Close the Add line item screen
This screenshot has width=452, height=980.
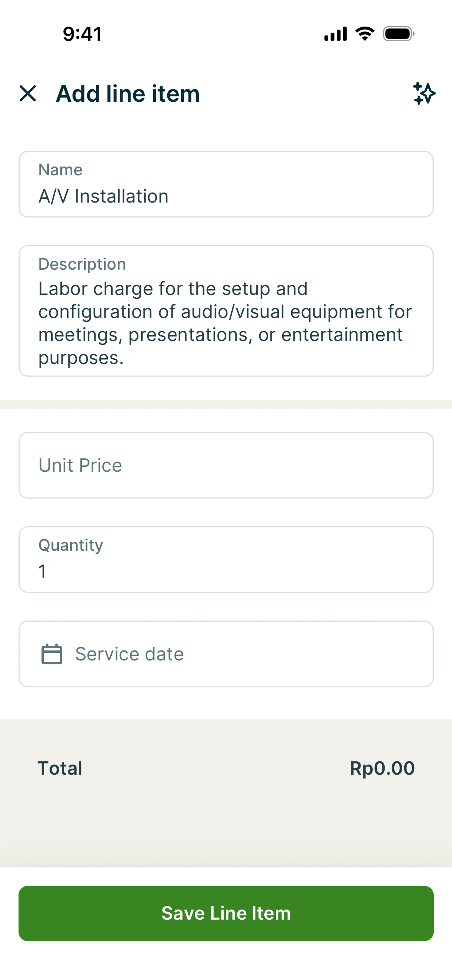[28, 93]
